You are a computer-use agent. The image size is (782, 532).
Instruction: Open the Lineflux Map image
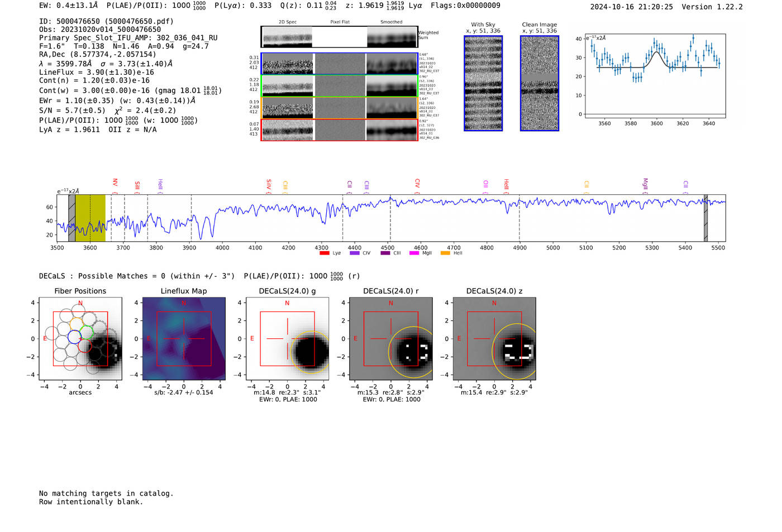pyautogui.click(x=184, y=339)
